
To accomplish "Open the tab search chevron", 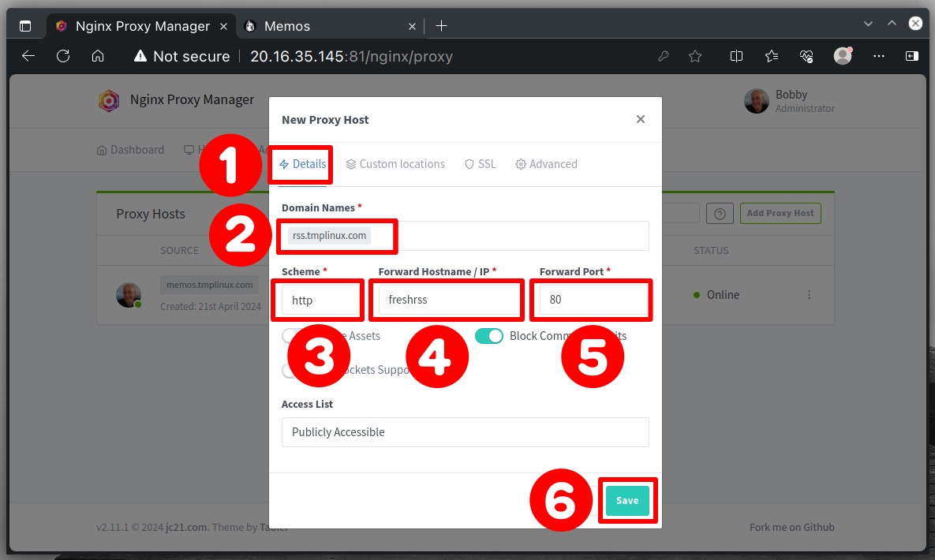I will click(868, 24).
